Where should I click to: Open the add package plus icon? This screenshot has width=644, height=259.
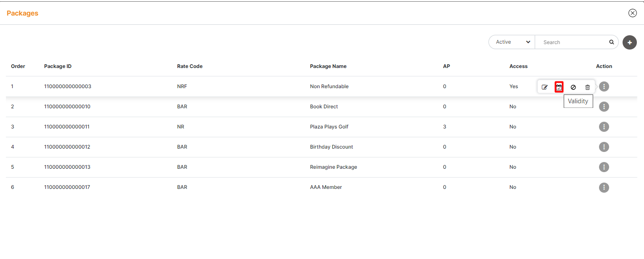tap(629, 42)
